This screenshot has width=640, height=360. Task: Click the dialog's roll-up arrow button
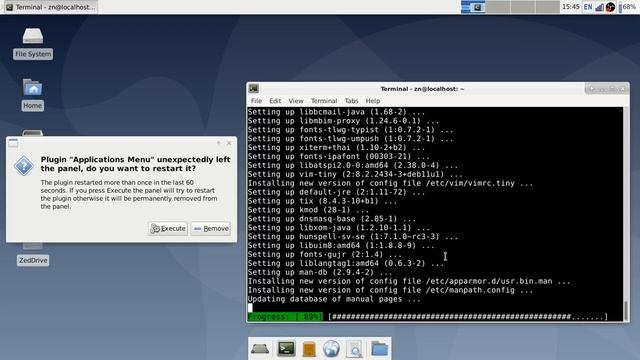point(219,143)
